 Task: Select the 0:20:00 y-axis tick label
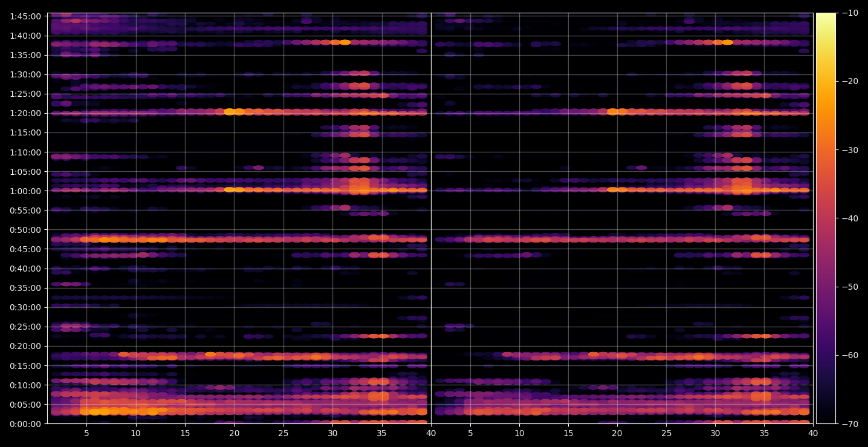[x=25, y=346]
